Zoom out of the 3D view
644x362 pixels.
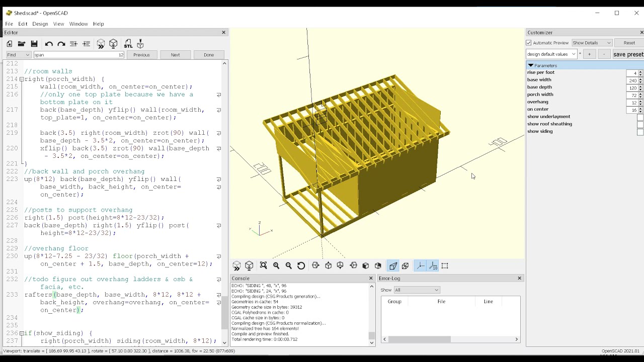(x=289, y=265)
